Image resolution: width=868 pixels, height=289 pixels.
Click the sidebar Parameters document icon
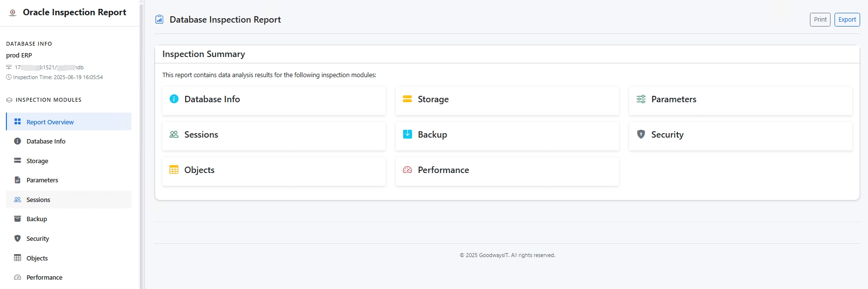pyautogui.click(x=18, y=180)
